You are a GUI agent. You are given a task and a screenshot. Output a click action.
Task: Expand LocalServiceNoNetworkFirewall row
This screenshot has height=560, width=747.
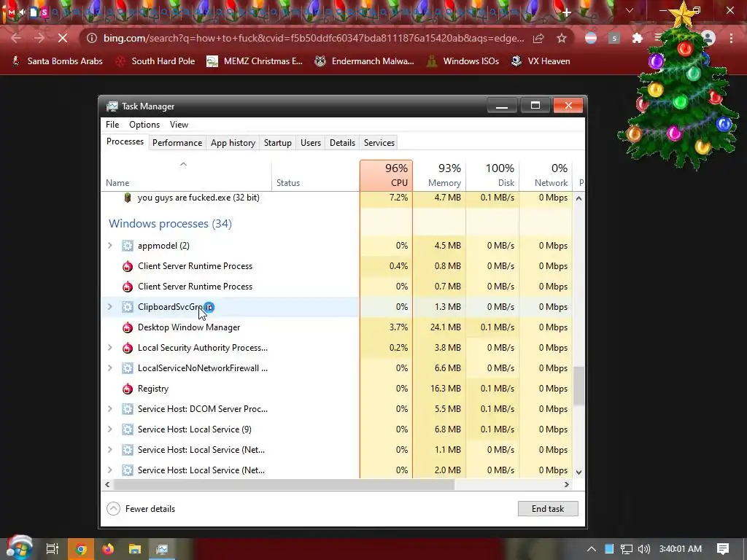tap(110, 368)
